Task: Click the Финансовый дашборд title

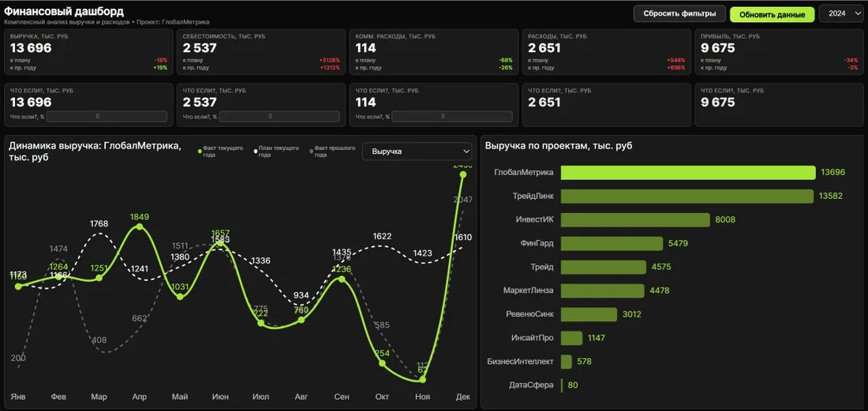Action: pos(64,11)
